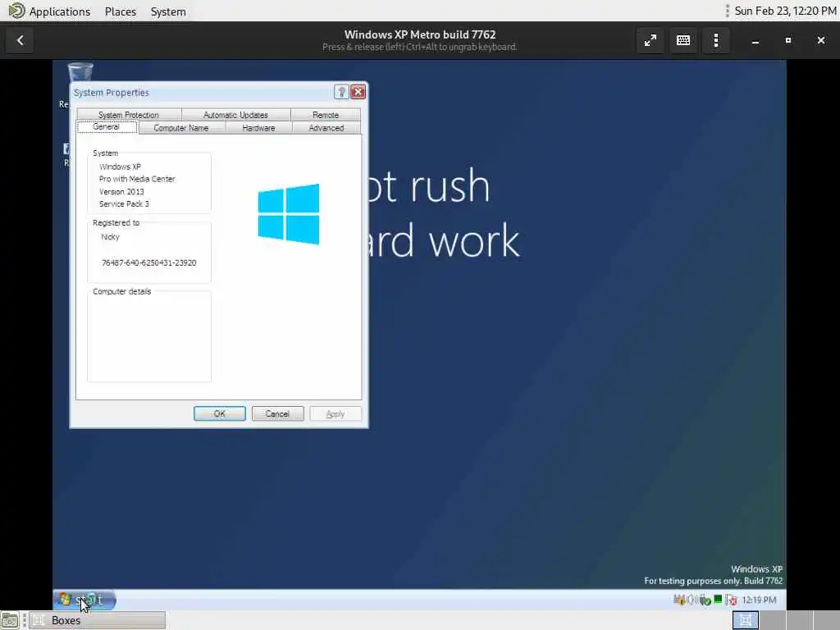This screenshot has width=840, height=630.
Task: Click the Windows XP Metro build 7762 title
Action: pyautogui.click(x=420, y=34)
